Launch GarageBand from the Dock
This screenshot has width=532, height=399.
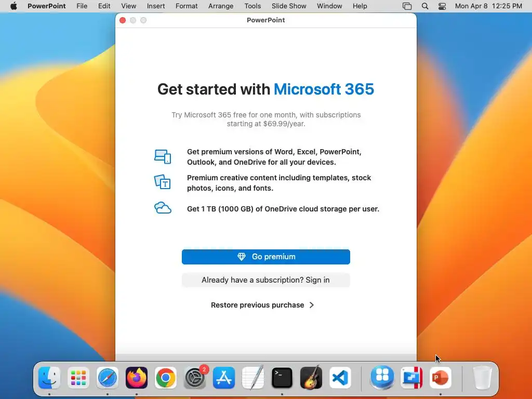tap(311, 378)
